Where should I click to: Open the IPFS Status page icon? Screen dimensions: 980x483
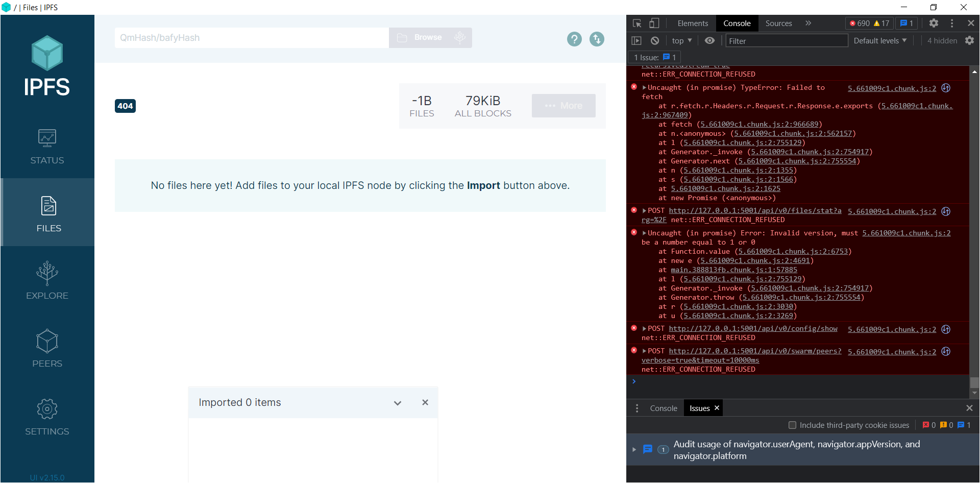pos(47,138)
